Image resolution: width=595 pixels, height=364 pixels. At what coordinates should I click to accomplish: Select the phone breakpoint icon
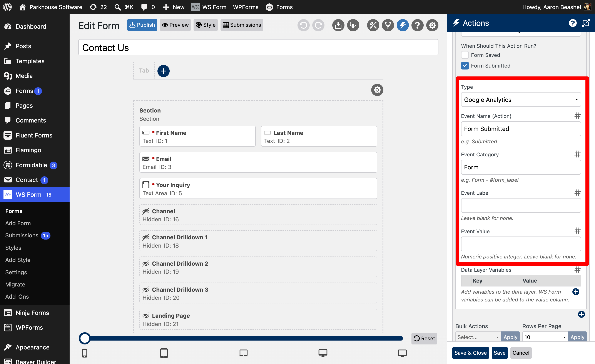[x=85, y=353]
